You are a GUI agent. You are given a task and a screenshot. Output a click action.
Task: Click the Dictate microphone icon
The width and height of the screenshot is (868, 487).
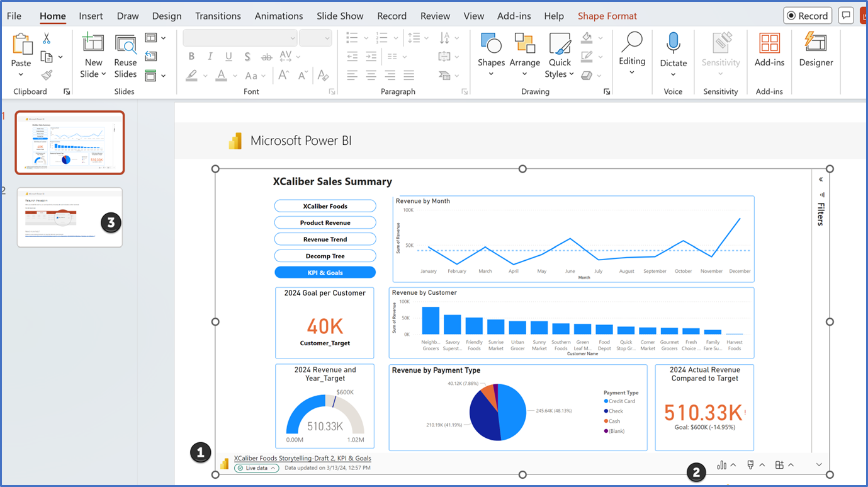[x=674, y=43]
